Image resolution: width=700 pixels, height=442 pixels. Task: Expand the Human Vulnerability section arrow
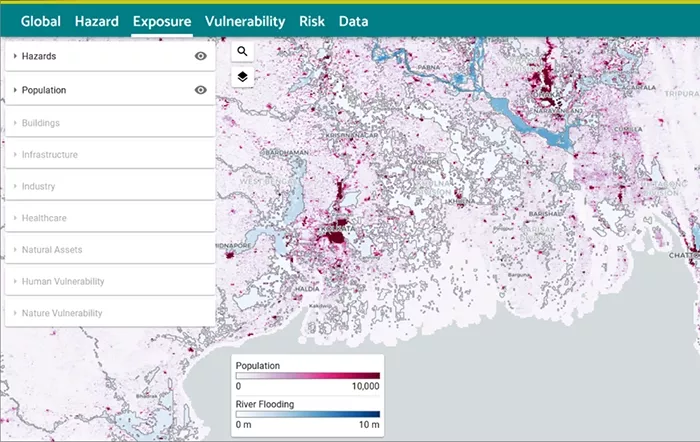click(x=15, y=281)
